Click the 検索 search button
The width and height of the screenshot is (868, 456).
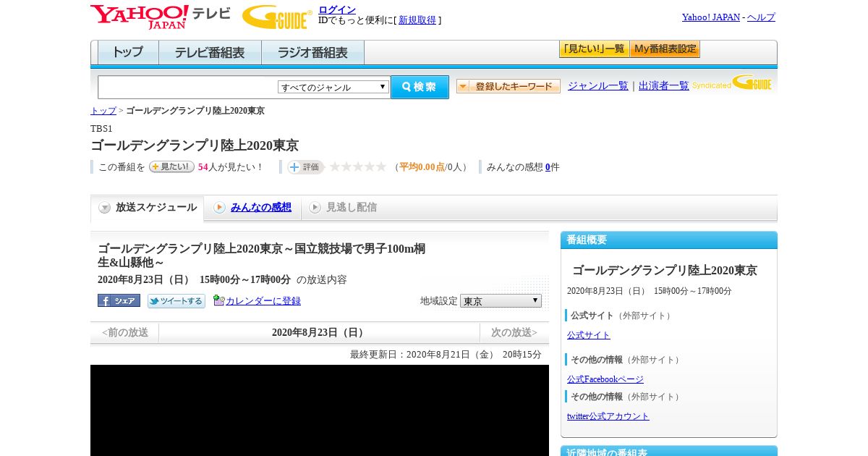coord(420,87)
